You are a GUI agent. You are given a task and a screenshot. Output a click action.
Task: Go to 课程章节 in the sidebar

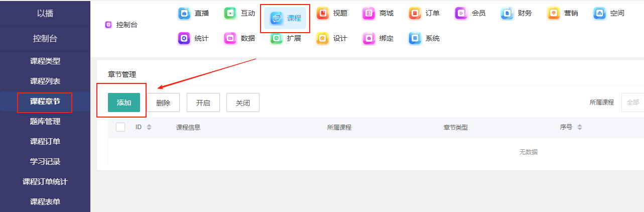[45, 101]
